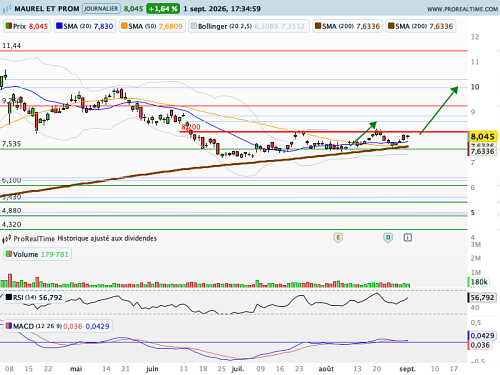Click the info event marker icon
The width and height of the screenshot is (500, 375).
point(408,238)
